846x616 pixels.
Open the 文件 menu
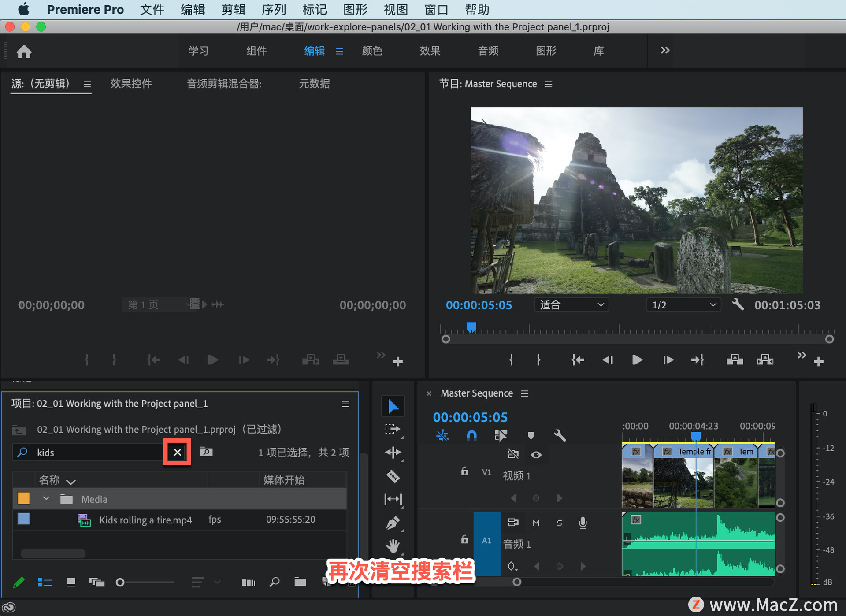click(x=152, y=9)
